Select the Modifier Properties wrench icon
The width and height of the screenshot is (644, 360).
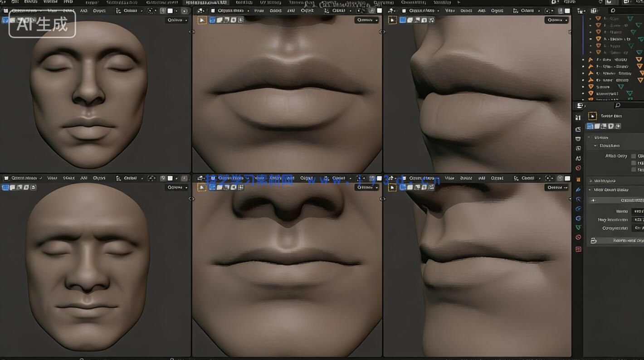coord(579,189)
